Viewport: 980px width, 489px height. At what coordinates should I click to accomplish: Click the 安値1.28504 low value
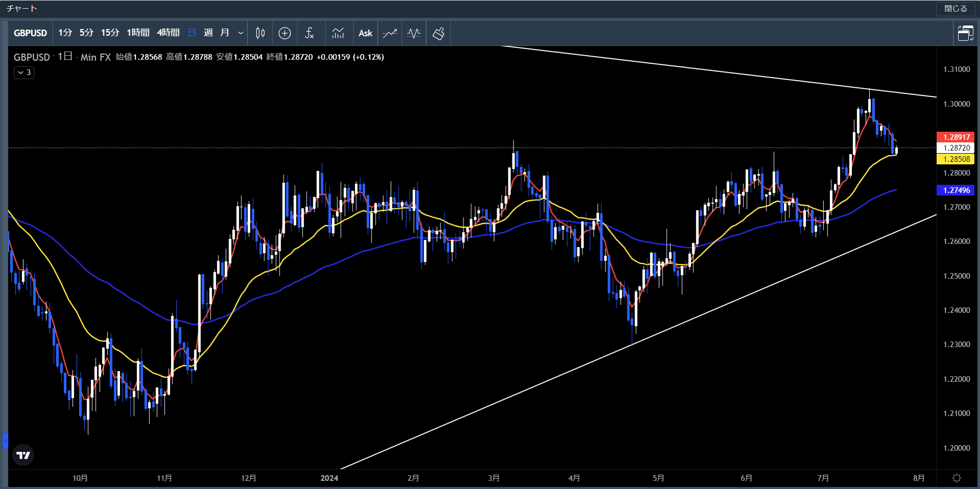(x=239, y=57)
